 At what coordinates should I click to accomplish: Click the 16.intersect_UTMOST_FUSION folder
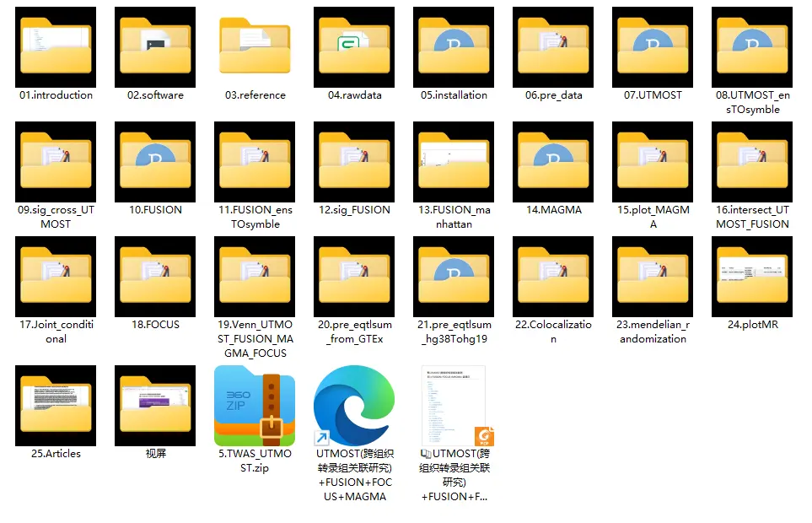click(x=752, y=162)
